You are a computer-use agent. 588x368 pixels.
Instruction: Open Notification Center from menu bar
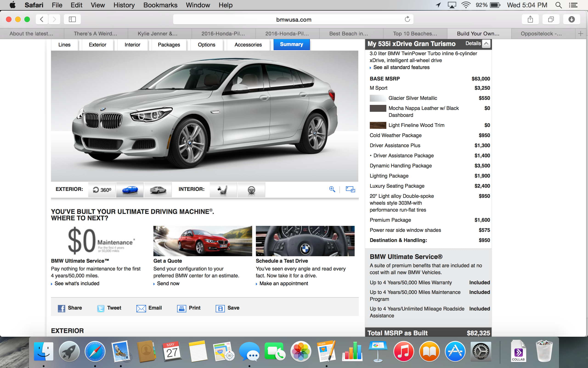click(573, 5)
